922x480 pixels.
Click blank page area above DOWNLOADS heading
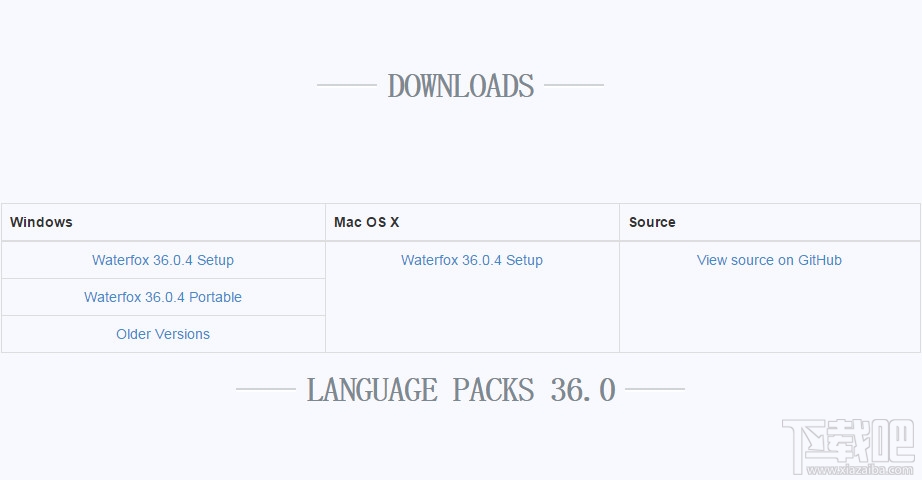coord(460,30)
